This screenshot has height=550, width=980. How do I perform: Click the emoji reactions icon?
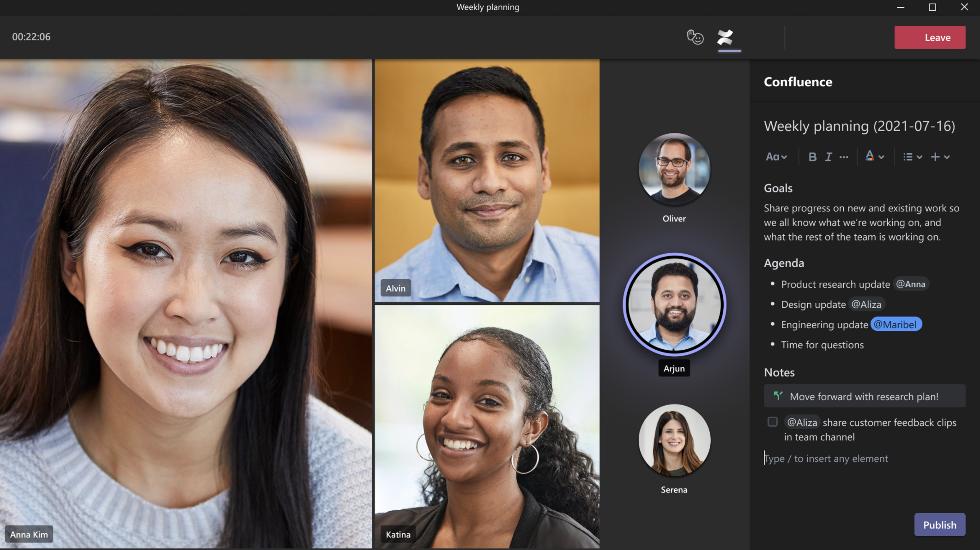696,37
